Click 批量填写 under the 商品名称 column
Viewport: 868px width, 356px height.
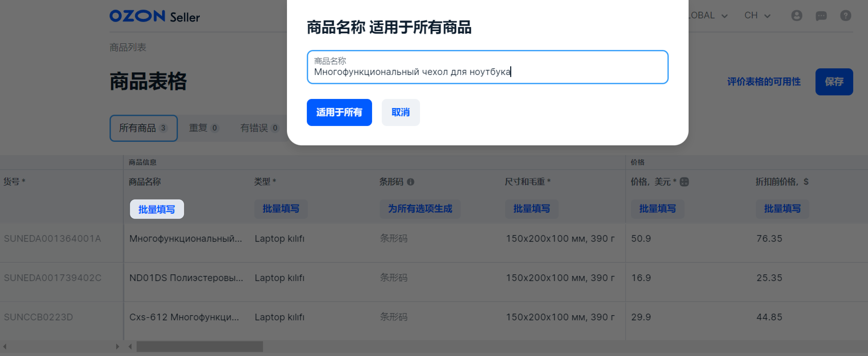157,209
